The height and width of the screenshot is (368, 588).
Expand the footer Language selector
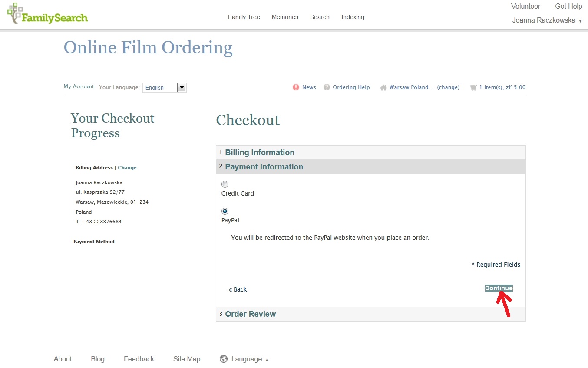click(247, 359)
